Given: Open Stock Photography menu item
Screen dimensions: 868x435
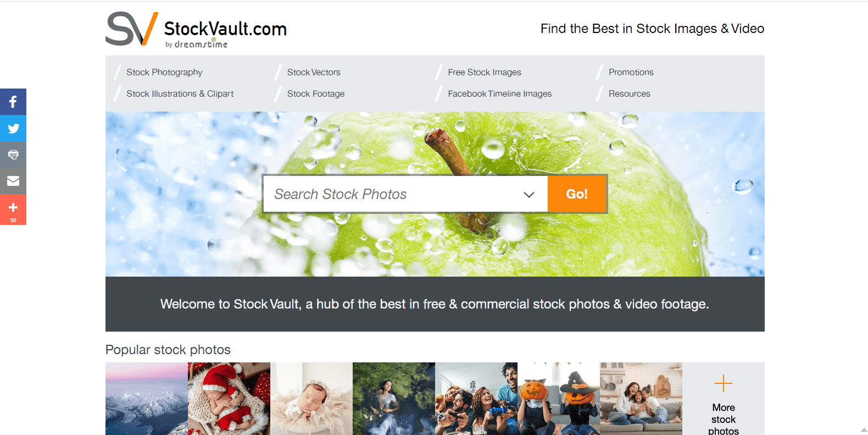Looking at the screenshot, I should point(164,72).
